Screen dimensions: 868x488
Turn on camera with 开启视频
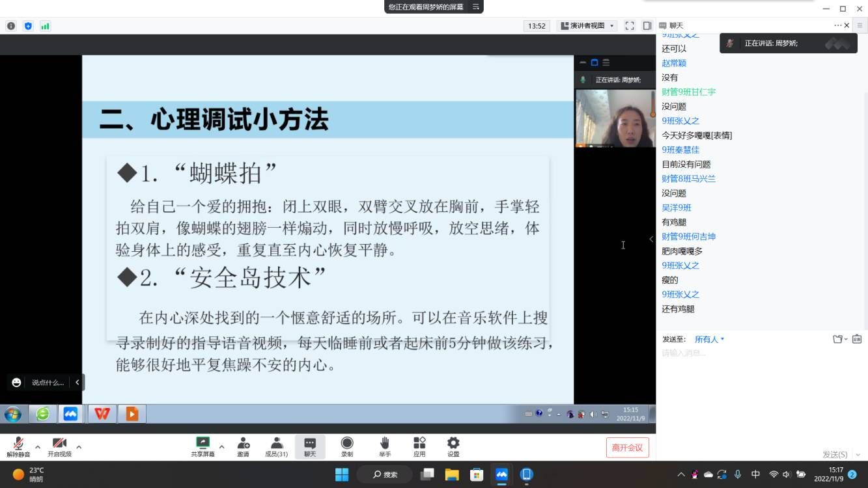59,446
